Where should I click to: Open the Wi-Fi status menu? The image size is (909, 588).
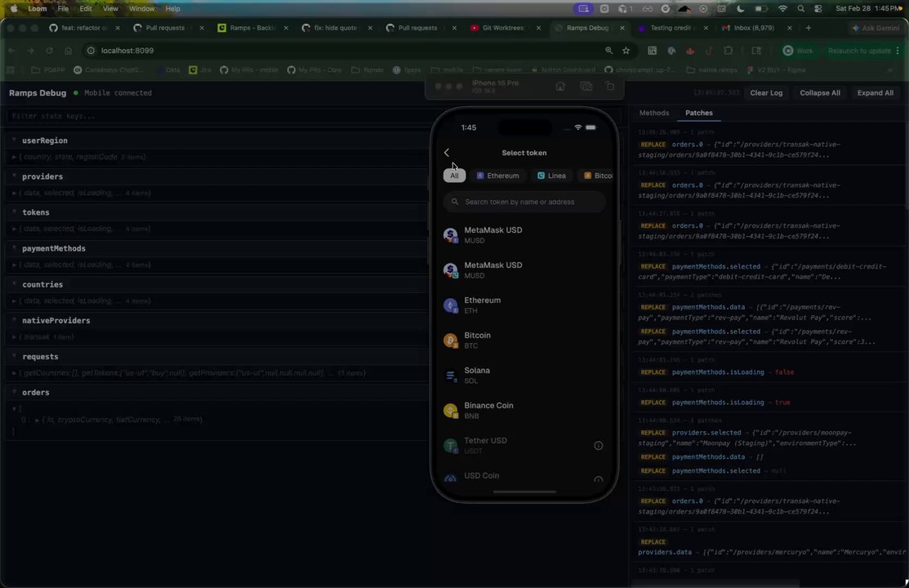782,9
